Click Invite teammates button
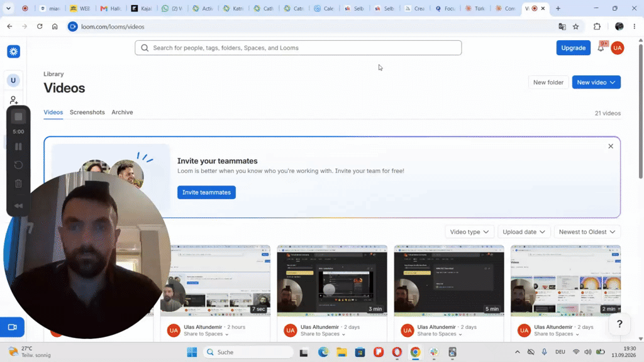Image resolution: width=644 pixels, height=362 pixels. tap(206, 192)
